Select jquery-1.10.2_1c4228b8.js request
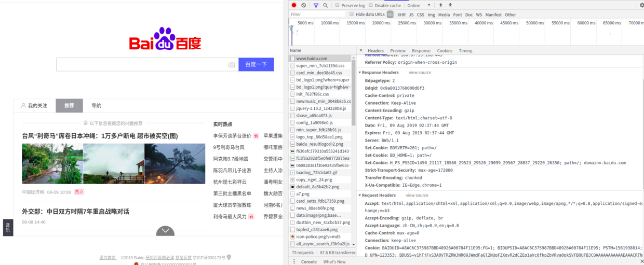644x265 pixels. click(320, 108)
